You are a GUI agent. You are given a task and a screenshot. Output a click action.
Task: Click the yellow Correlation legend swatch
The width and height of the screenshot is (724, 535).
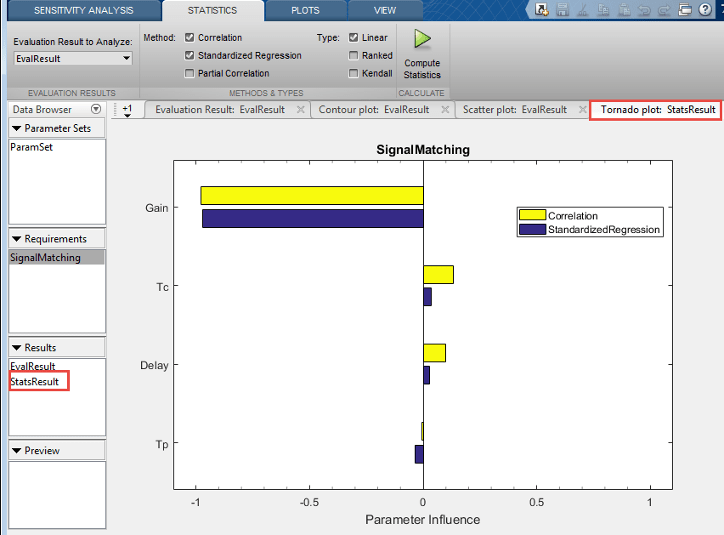[x=532, y=215]
